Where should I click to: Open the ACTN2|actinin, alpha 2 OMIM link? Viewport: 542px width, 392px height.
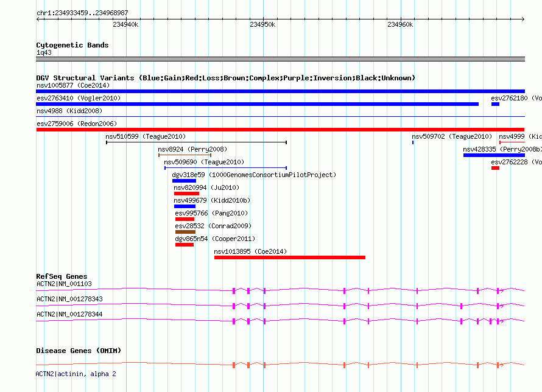click(76, 374)
